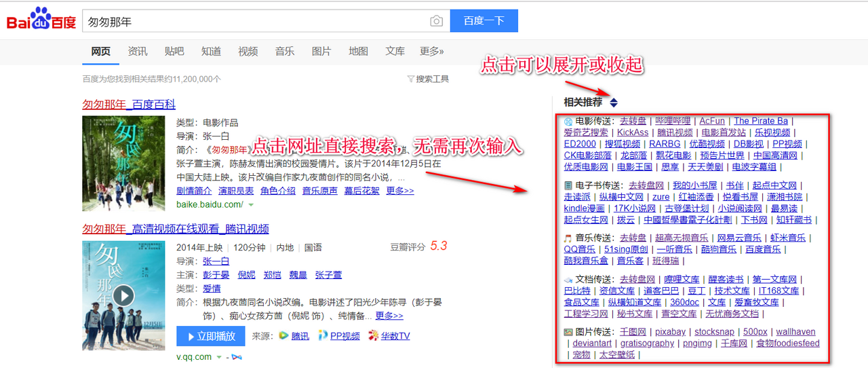This screenshot has width=868, height=368.
Task: Search via 起点中文网 link
Action: pos(774,185)
